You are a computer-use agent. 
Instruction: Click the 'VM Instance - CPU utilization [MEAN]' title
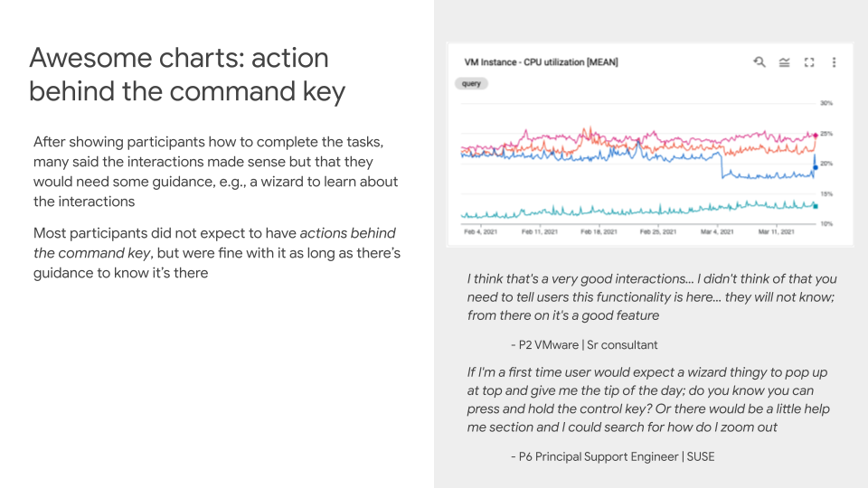tap(528, 62)
